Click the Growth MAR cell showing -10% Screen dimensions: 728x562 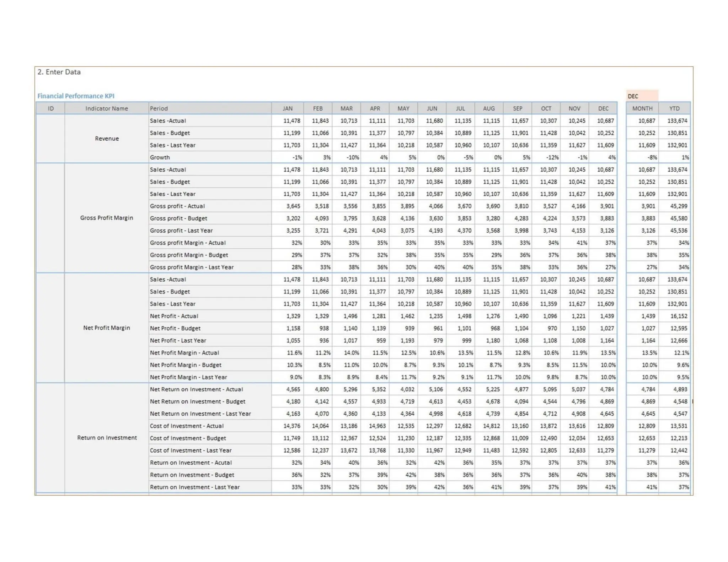347,157
